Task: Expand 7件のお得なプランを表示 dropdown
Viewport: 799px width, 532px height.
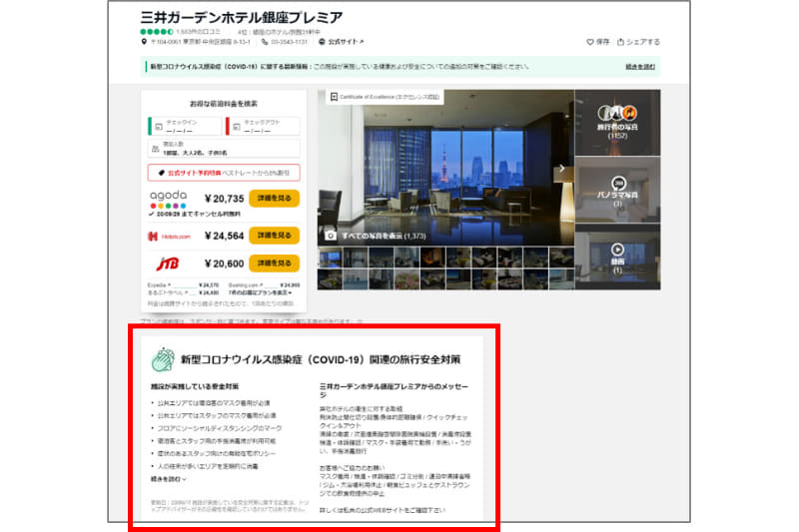Action: coord(260,292)
